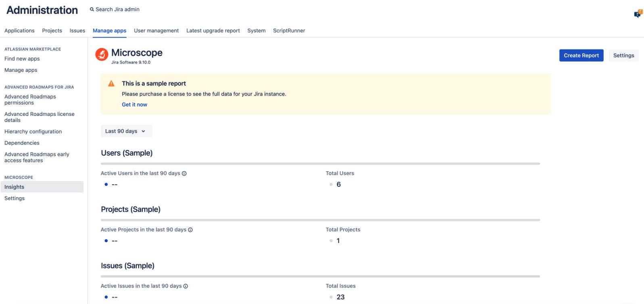The height and width of the screenshot is (304, 644).
Task: Click the Jira Software 9.10.0 version text
Action: pyautogui.click(x=131, y=63)
